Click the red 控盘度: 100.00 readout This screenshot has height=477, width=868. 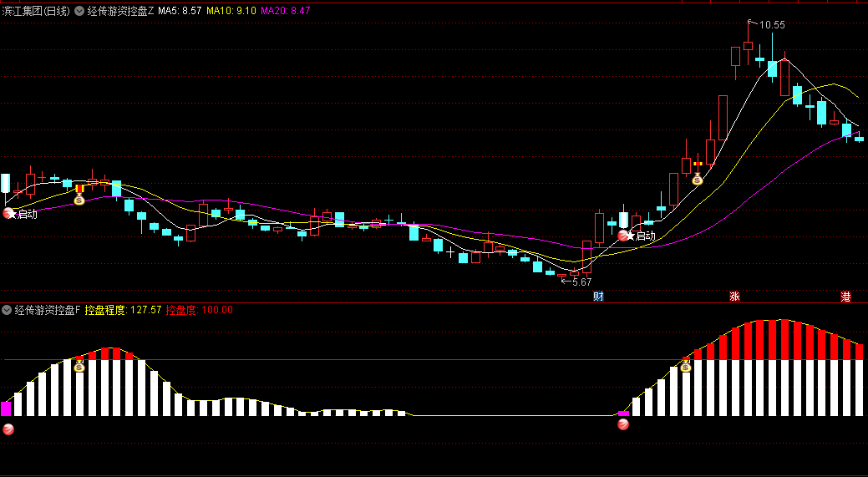(200, 310)
